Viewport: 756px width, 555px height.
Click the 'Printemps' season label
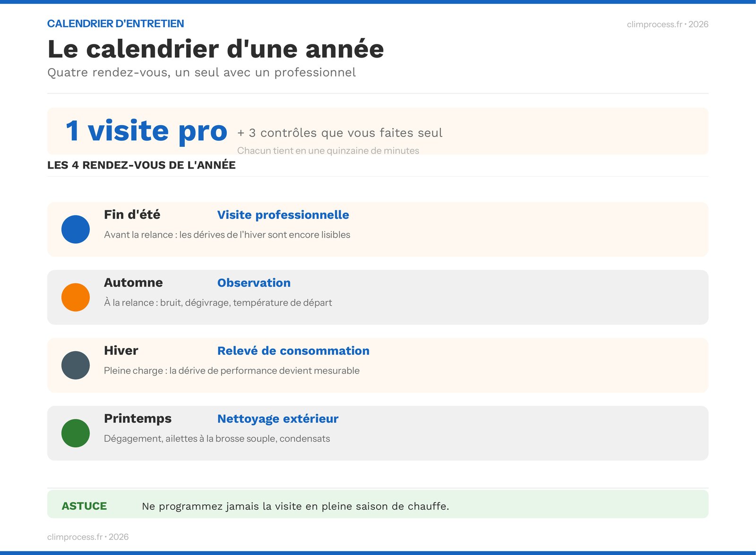tap(138, 419)
